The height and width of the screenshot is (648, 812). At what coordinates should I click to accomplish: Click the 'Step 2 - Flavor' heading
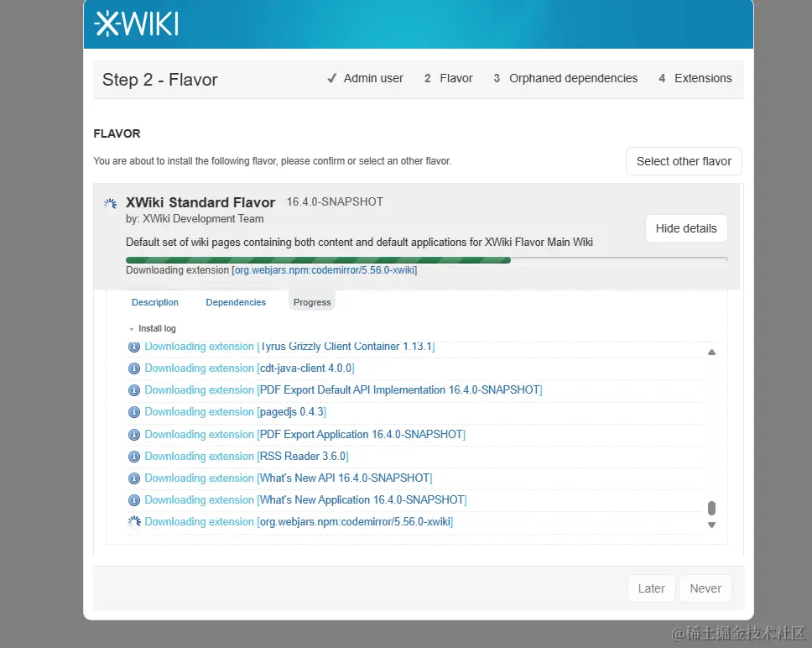pos(160,80)
